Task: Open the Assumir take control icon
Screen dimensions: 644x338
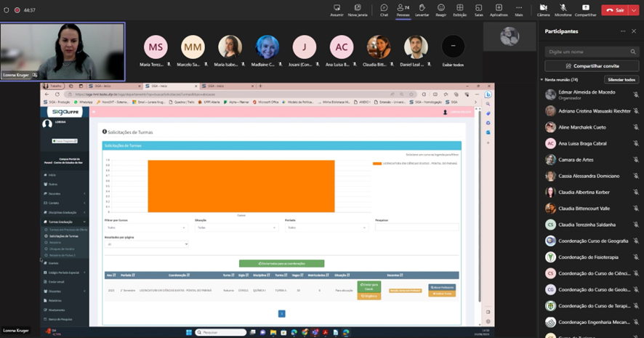Action: 337,9
